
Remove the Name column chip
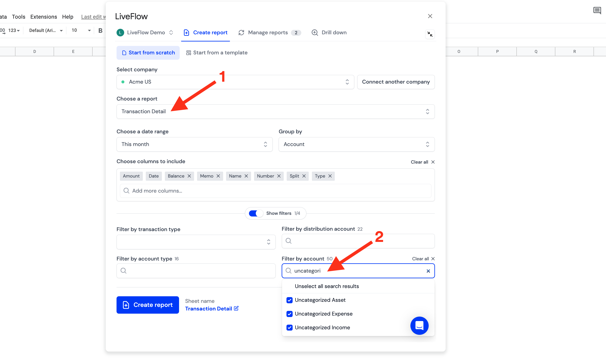(246, 176)
